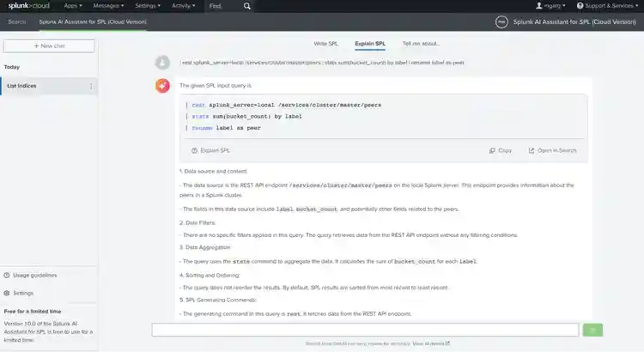
Task: Click the Splunk AI Assistant app logo icon
Action: click(501, 21)
